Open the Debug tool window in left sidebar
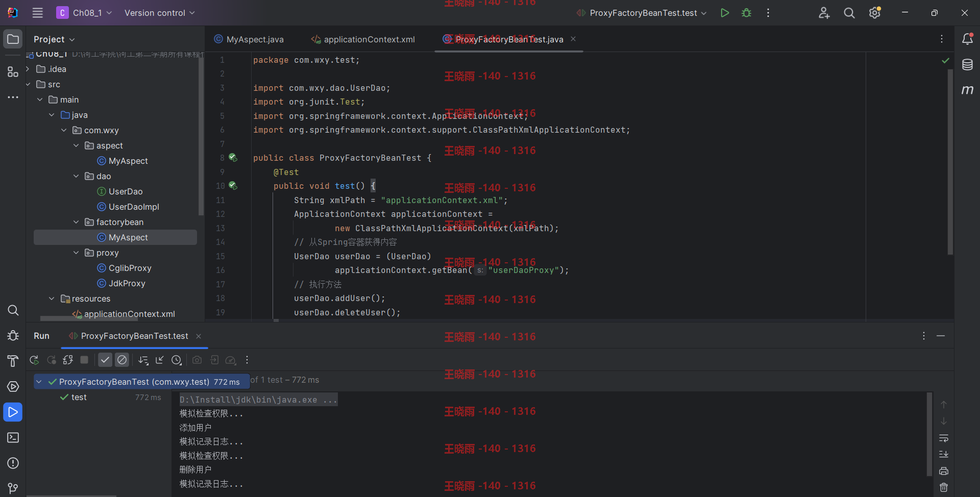The height and width of the screenshot is (497, 980). click(x=13, y=336)
